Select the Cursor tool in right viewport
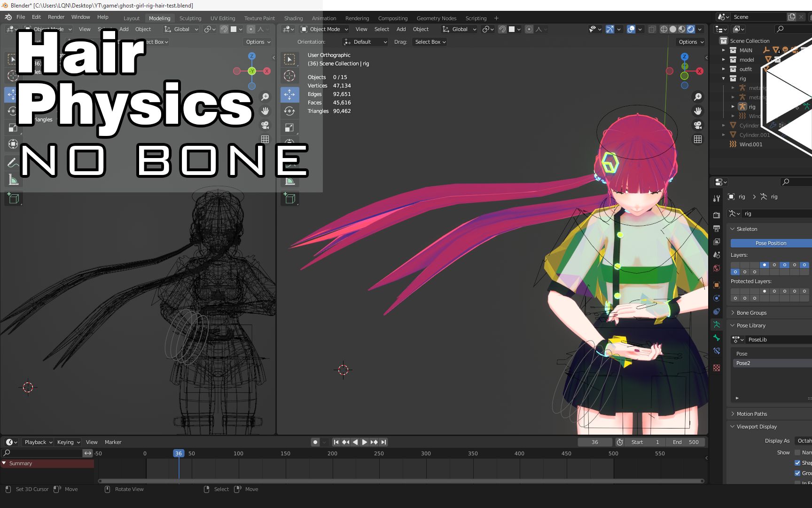The width and height of the screenshot is (812, 508). pos(289,76)
